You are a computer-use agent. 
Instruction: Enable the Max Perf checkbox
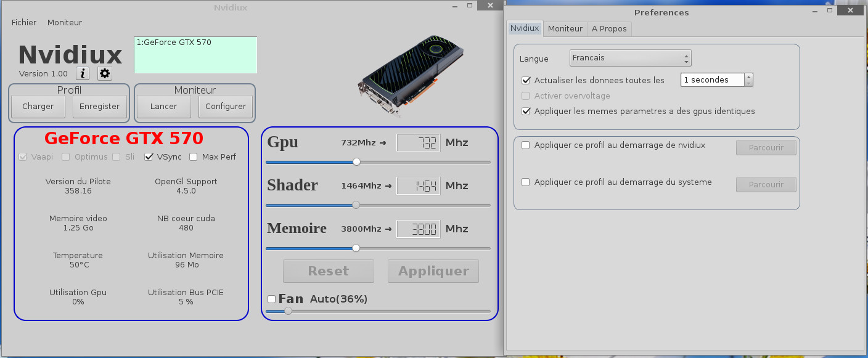pos(194,157)
